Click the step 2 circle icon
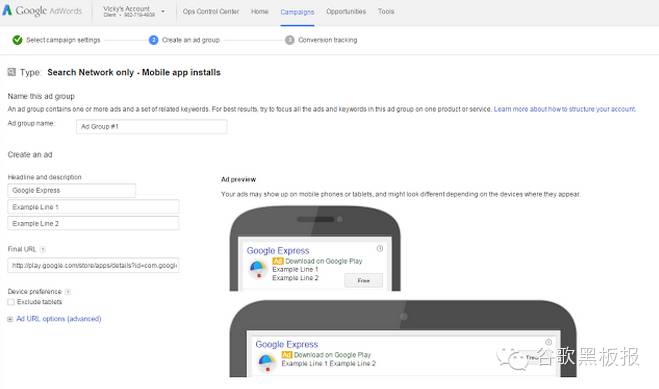The width and height of the screenshot is (659, 389). (153, 40)
